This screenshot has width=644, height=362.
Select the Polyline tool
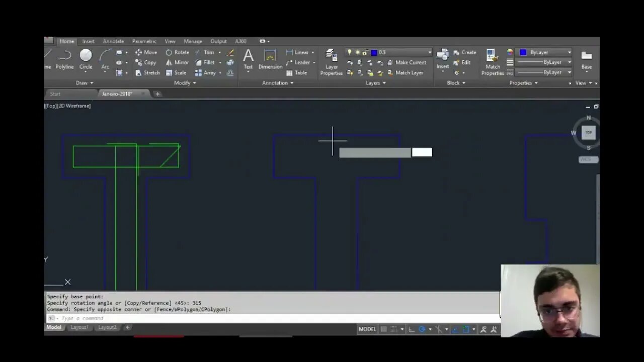tap(64, 59)
